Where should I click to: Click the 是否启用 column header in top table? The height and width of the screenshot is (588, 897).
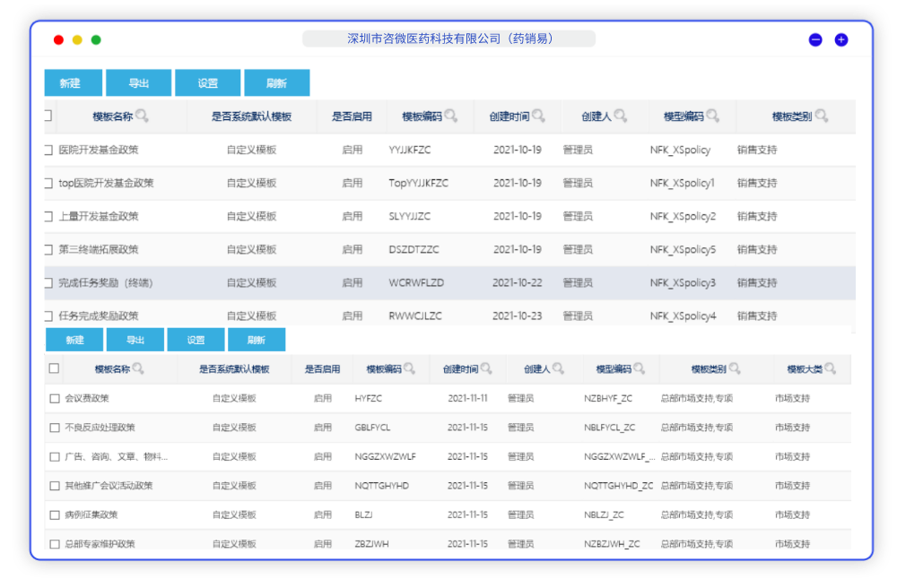coord(352,117)
